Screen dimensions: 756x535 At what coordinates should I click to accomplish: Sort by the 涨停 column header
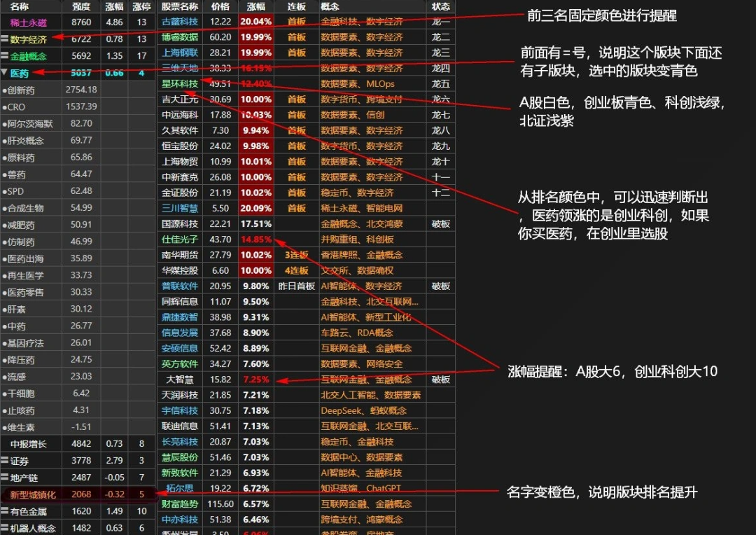141,7
